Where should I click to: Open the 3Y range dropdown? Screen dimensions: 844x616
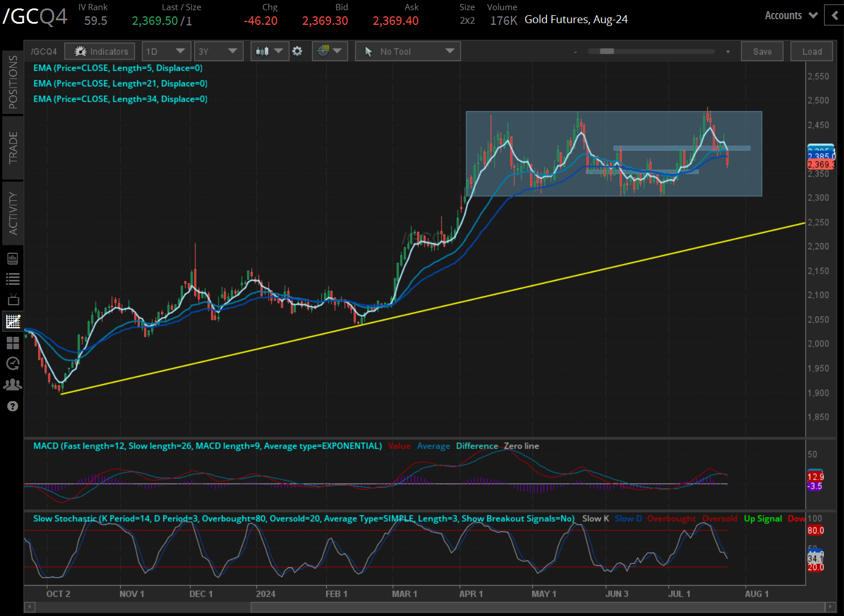218,51
